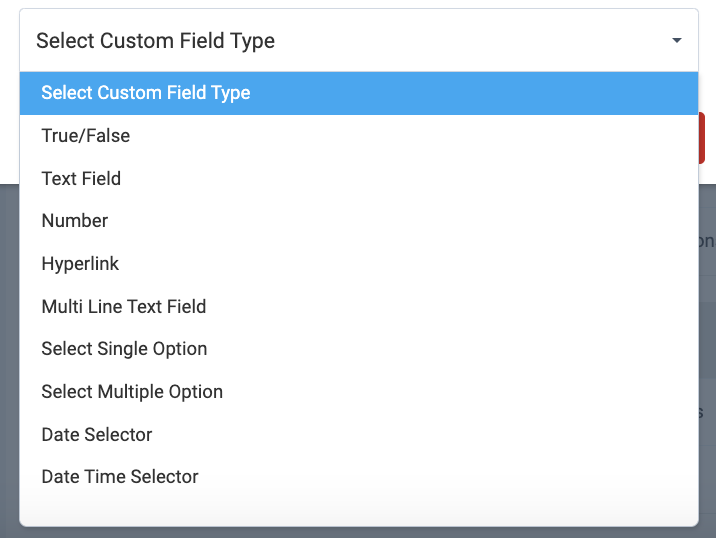Pick the Text Field option

(x=81, y=179)
